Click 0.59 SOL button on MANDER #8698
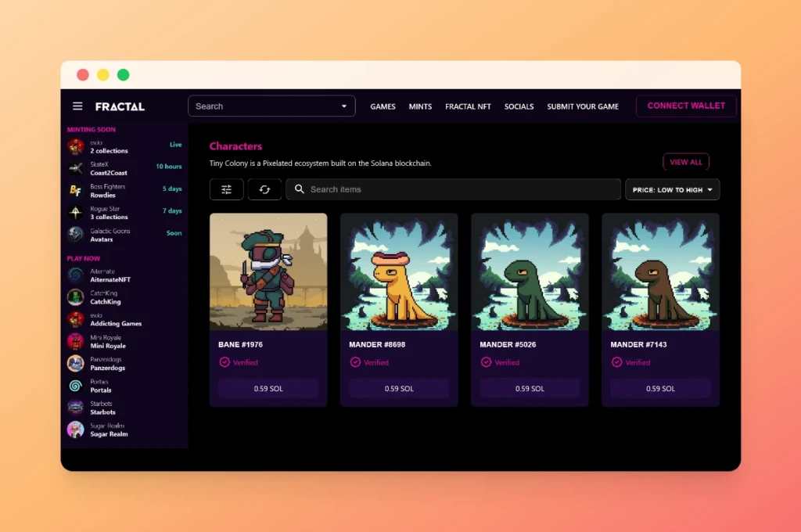Screen dimensions: 801x532 399,388
